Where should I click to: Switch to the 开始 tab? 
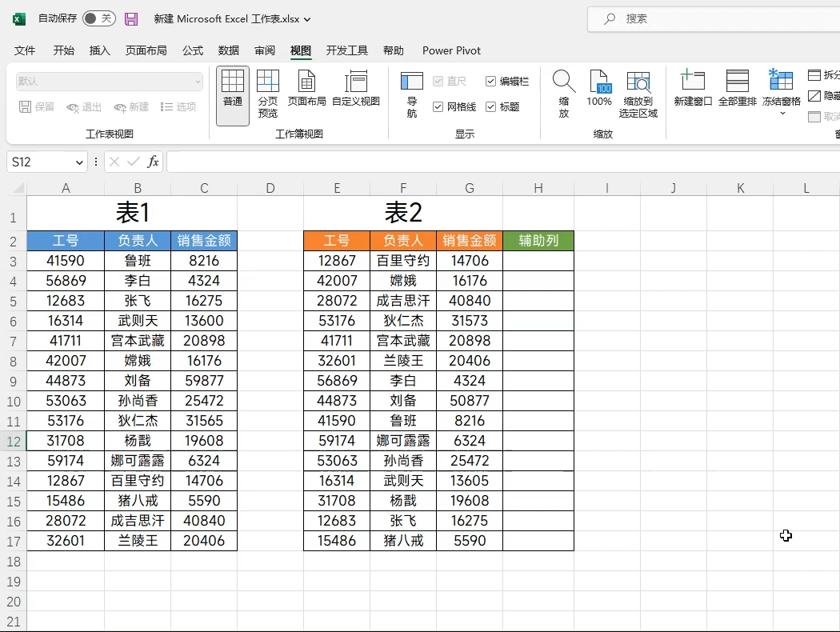pos(64,50)
